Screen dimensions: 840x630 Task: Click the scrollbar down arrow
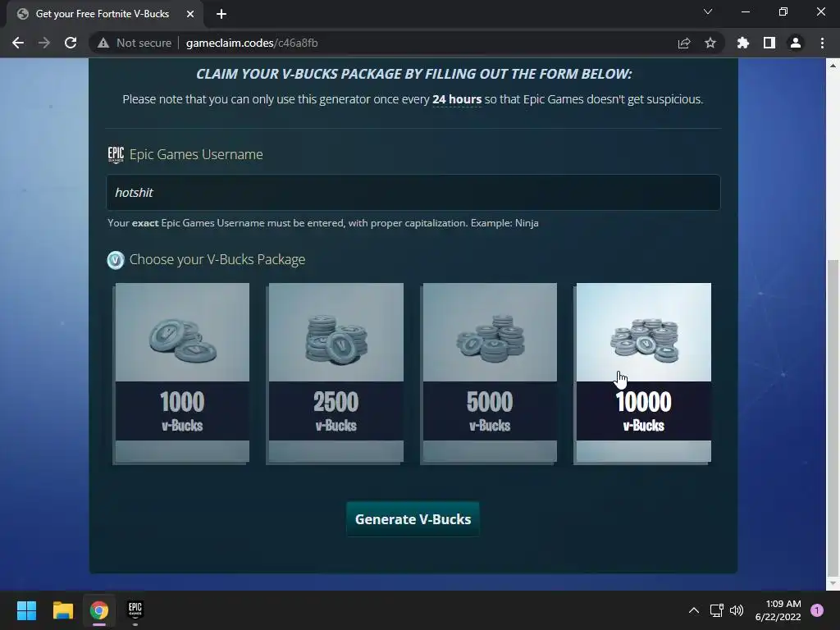[x=832, y=582]
